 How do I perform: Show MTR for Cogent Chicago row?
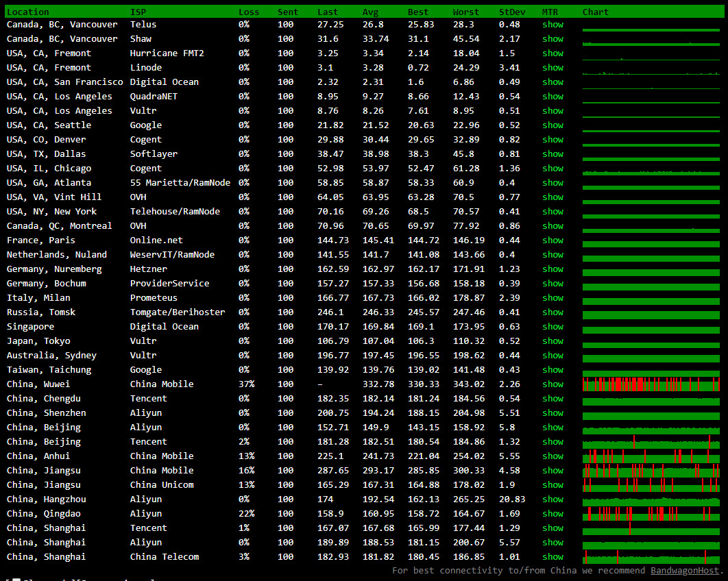[553, 169]
